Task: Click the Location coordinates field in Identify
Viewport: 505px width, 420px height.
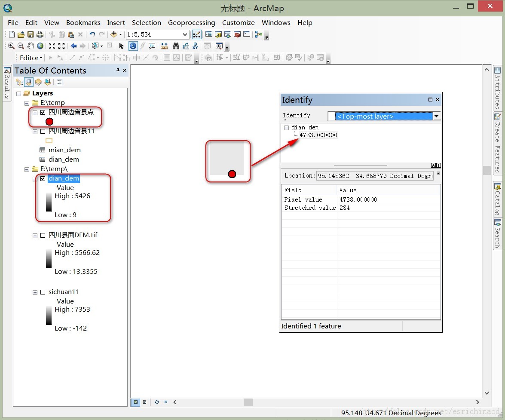Action: (x=375, y=176)
